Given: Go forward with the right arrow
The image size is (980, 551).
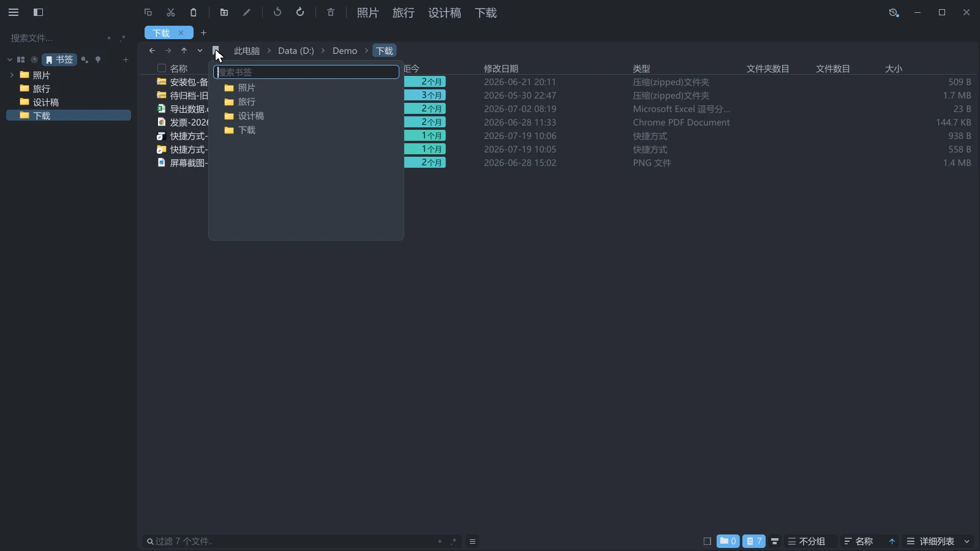Looking at the screenshot, I should click(x=168, y=51).
